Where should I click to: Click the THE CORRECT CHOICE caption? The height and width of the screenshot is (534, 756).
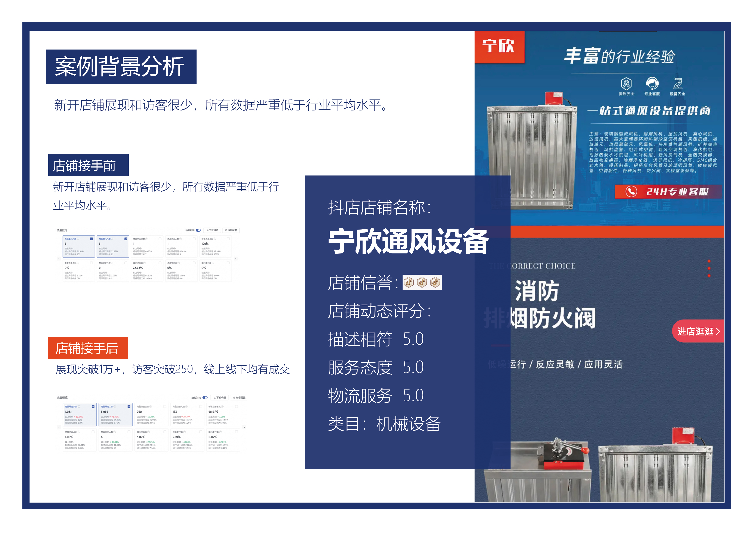(532, 266)
